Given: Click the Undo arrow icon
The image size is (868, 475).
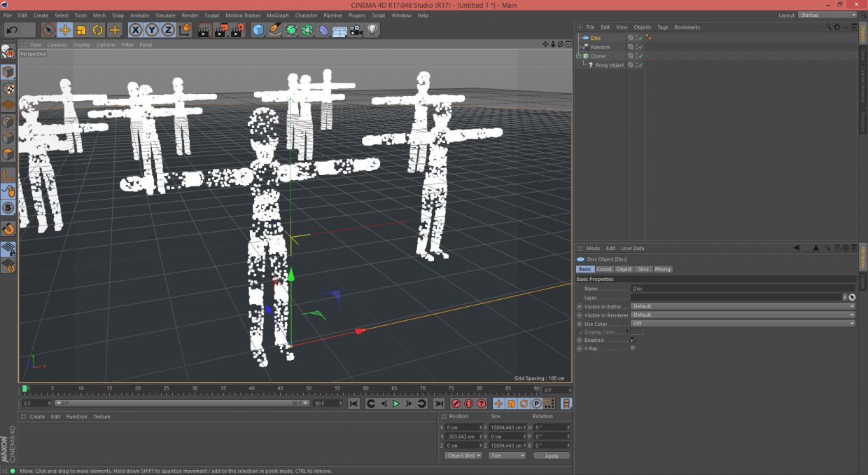Looking at the screenshot, I should coord(12,30).
